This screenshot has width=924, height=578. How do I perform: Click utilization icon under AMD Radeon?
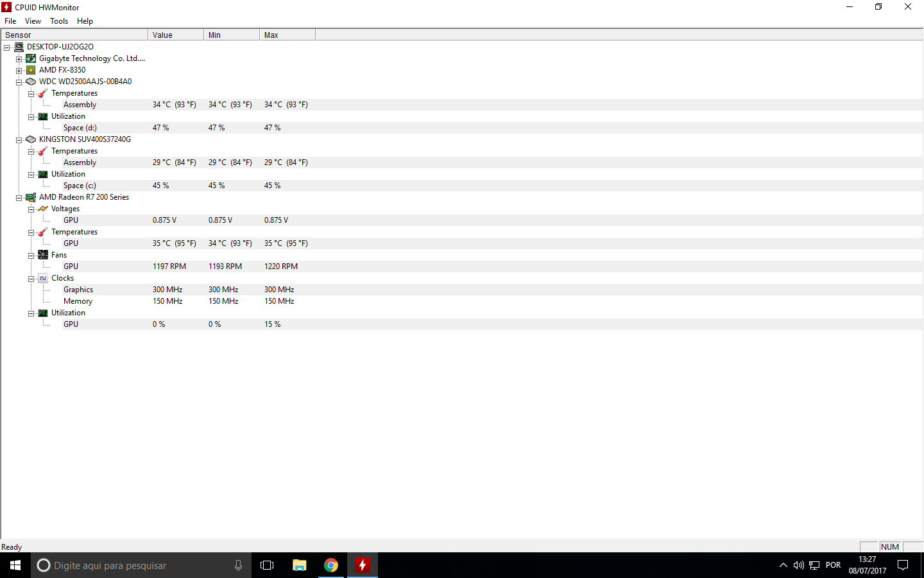pyautogui.click(x=43, y=313)
